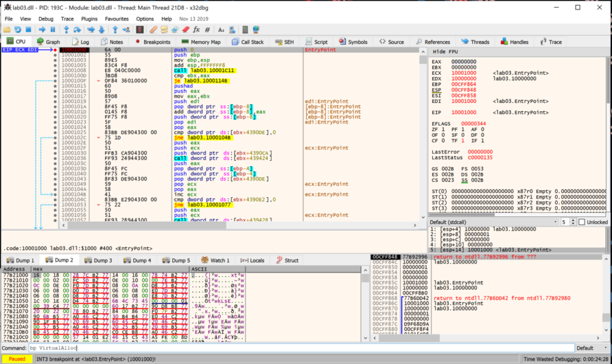Run to user code icon
The height and width of the screenshot is (364, 612).
(126, 30)
